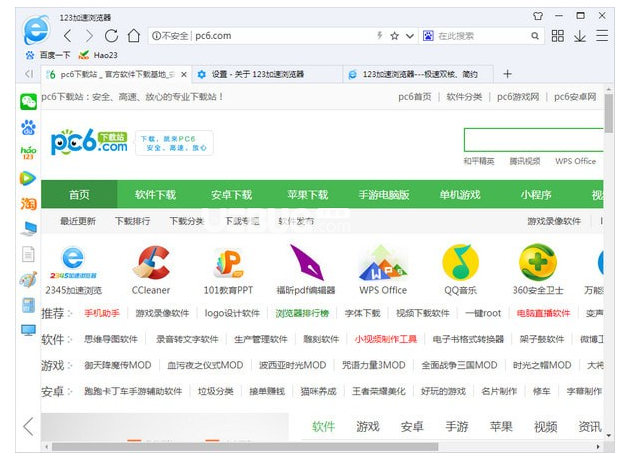The height and width of the screenshot is (460, 623).
Task: Open the Baidu search engine selector icon
Action: [x=428, y=36]
